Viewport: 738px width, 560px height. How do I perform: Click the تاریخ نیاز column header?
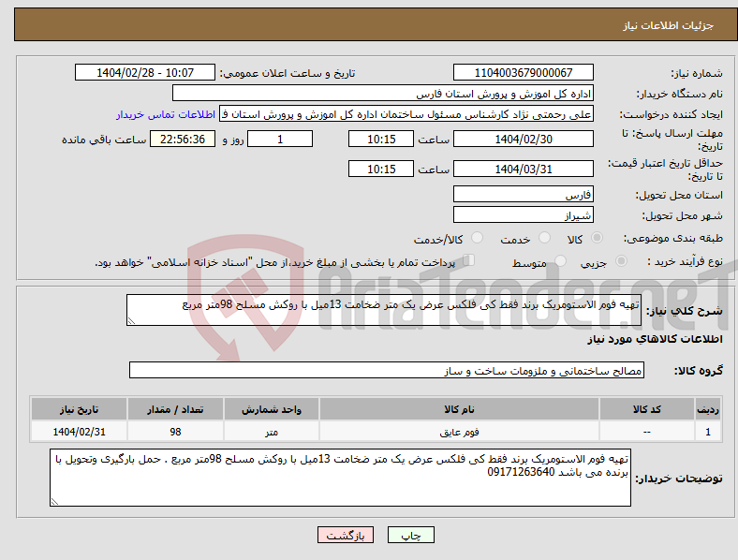pyautogui.click(x=79, y=409)
